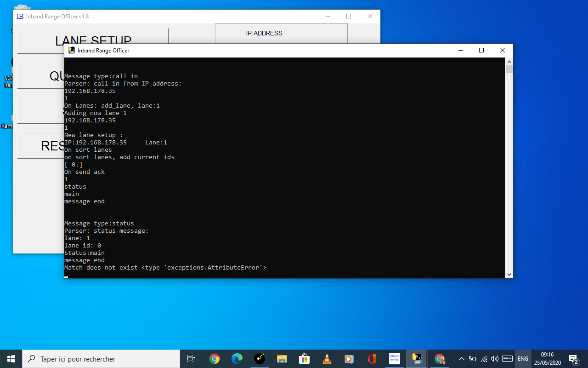588x368 pixels.
Task: Click the volume speaker tray icon
Action: pos(495,359)
